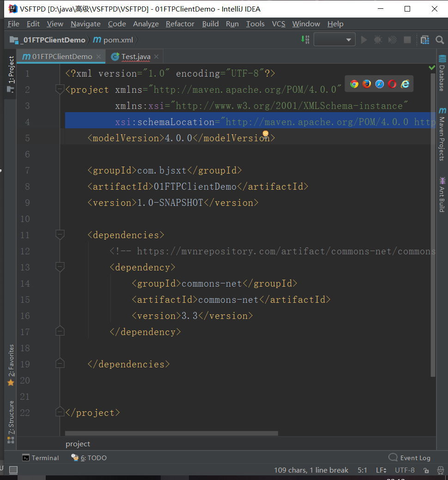Viewport: 448px width, 480px height.
Task: Open in Opera browser icon
Action: (x=392, y=84)
